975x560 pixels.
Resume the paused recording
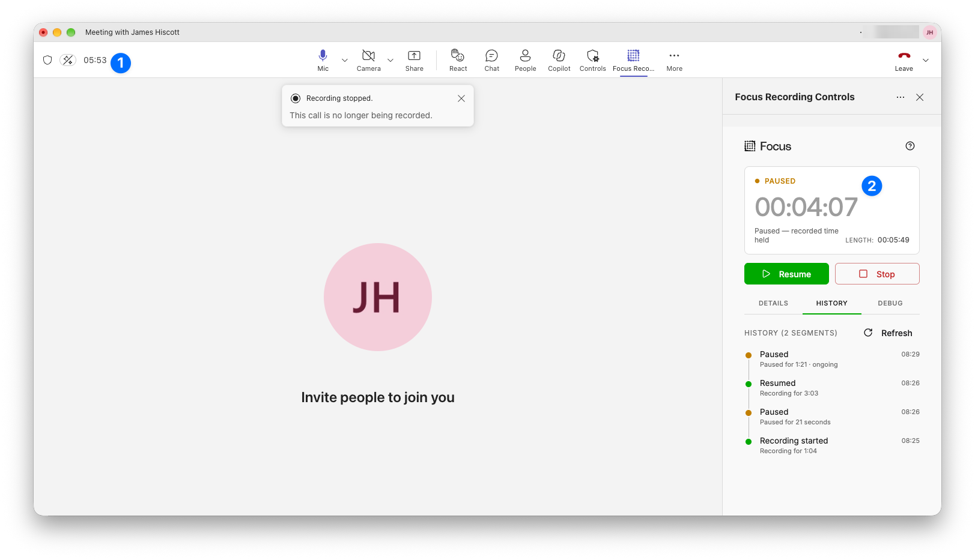point(786,274)
